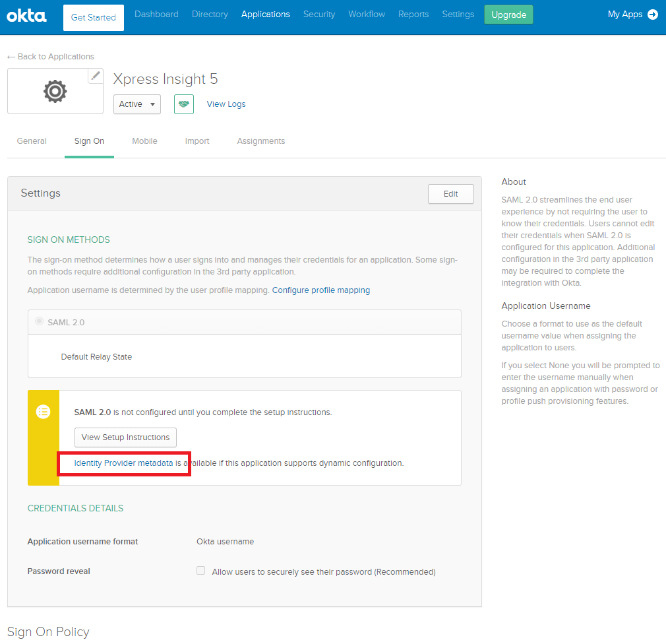Screen dimensions: 666x644
Task: Switch to the Assignments tab
Action: tap(261, 141)
